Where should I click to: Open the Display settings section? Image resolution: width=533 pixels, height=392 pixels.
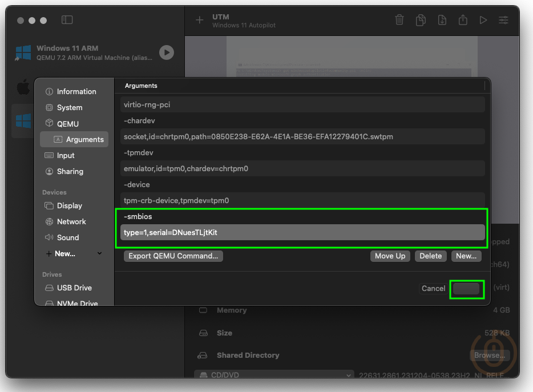[71, 205]
